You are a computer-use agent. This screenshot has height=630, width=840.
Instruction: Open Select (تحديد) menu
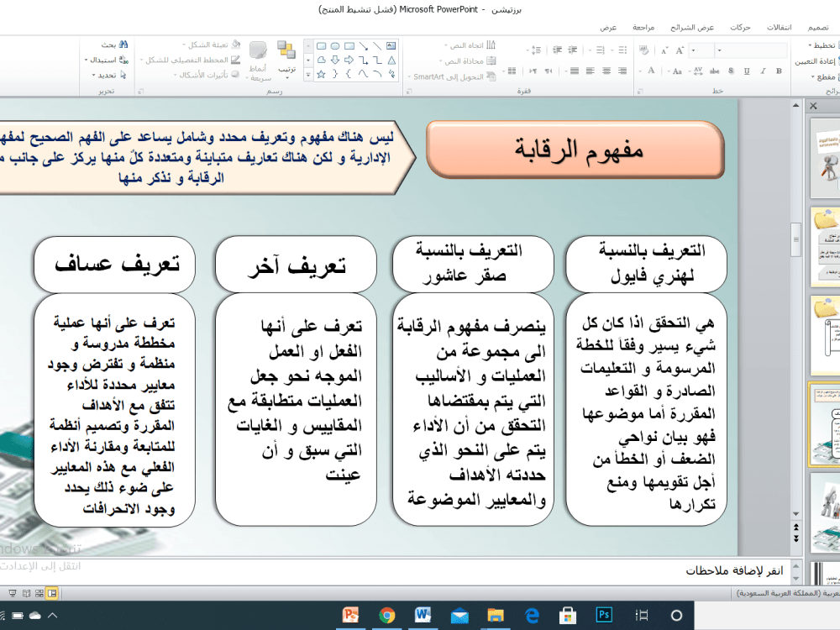pos(110,75)
